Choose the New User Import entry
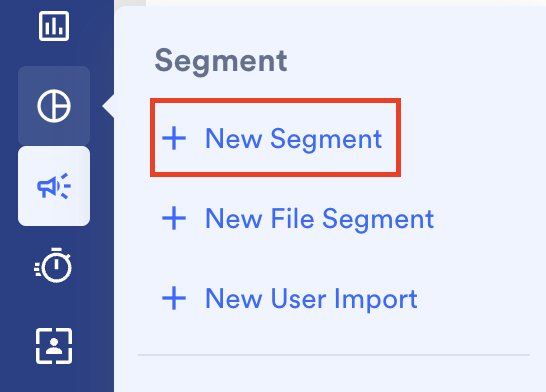Image resolution: width=546 pixels, height=392 pixels. tap(290, 299)
